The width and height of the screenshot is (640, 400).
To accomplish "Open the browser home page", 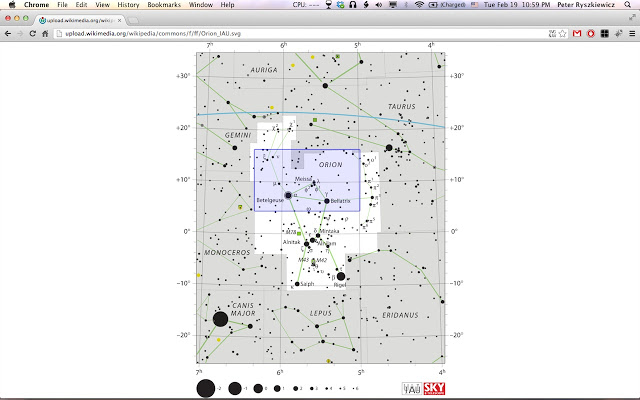I will [x=45, y=33].
